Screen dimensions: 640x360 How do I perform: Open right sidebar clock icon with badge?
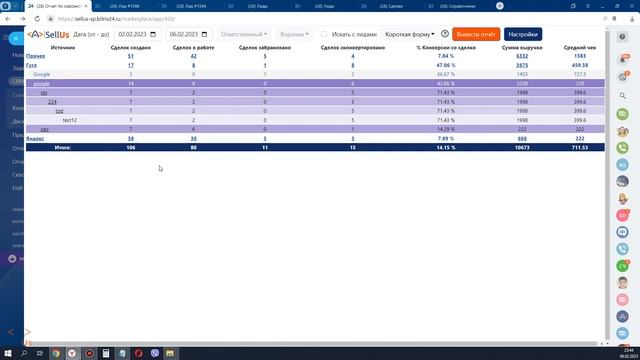623,77
